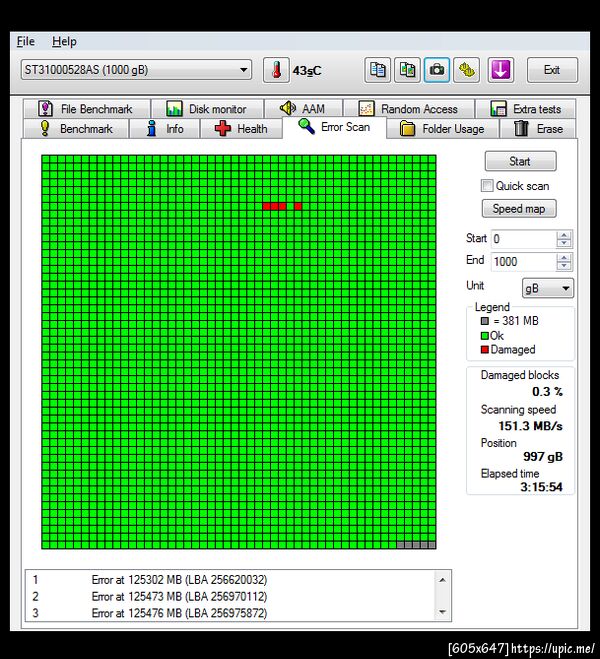Click the Exit button

click(x=552, y=70)
